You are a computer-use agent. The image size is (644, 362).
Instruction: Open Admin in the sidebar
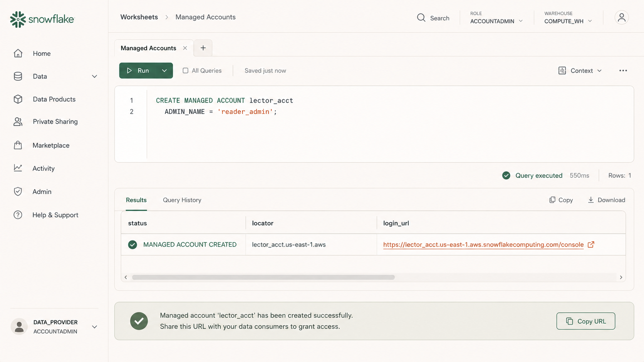pyautogui.click(x=42, y=192)
